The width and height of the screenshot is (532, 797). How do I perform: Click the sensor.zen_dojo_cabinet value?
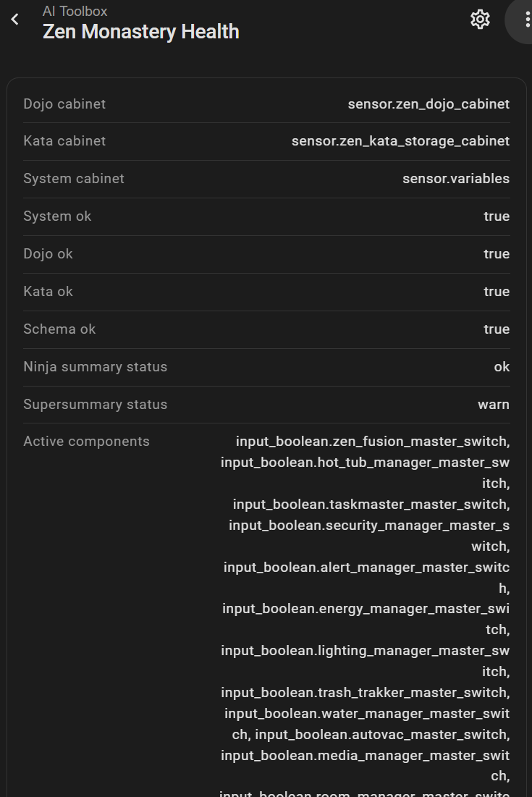click(428, 104)
